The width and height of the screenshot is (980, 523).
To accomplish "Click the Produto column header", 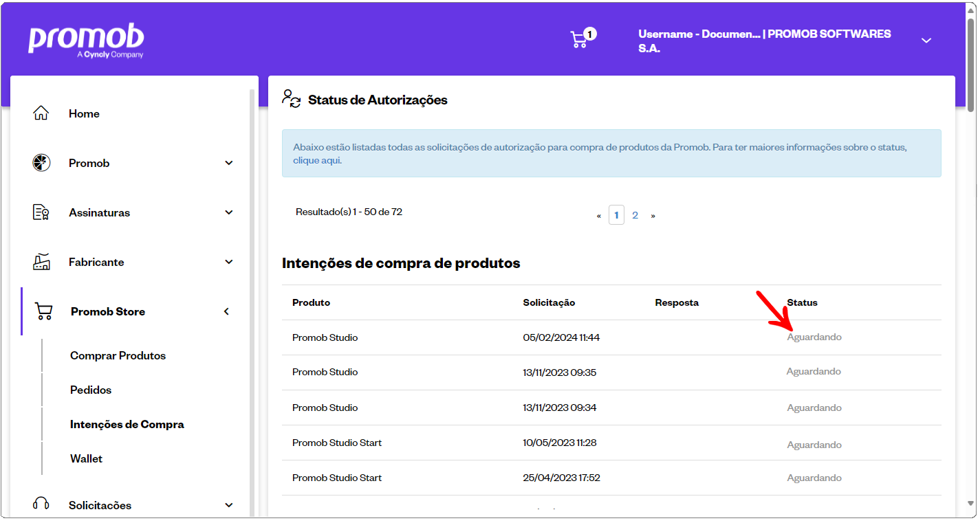I will pyautogui.click(x=311, y=302).
